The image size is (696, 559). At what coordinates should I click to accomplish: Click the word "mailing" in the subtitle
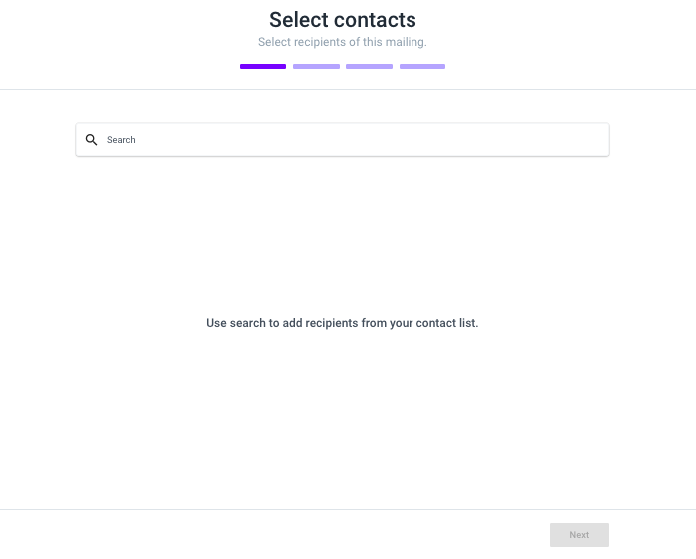(404, 42)
